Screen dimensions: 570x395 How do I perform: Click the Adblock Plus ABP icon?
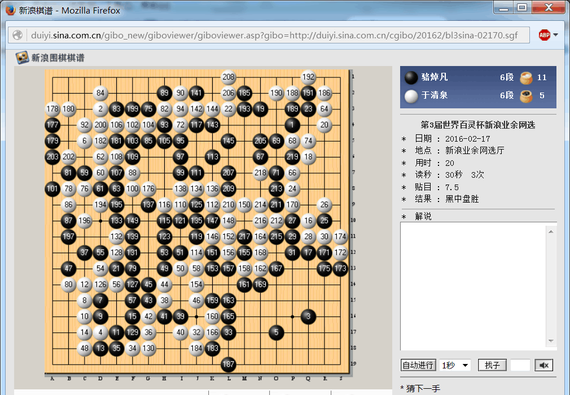(544, 35)
